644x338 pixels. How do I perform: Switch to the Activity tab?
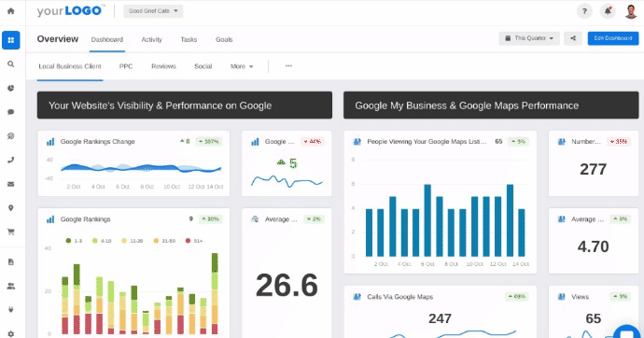pos(151,39)
